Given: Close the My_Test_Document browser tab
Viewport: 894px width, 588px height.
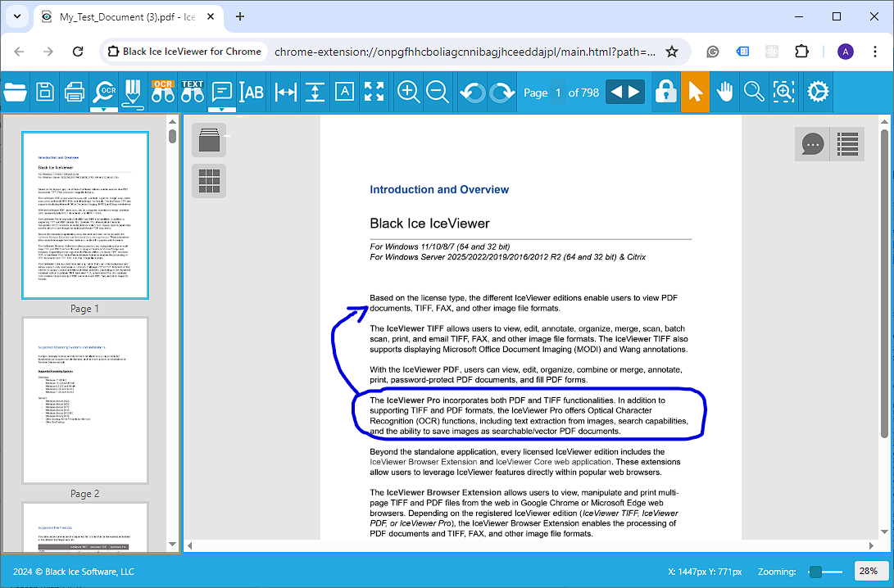Looking at the screenshot, I should tap(211, 16).
